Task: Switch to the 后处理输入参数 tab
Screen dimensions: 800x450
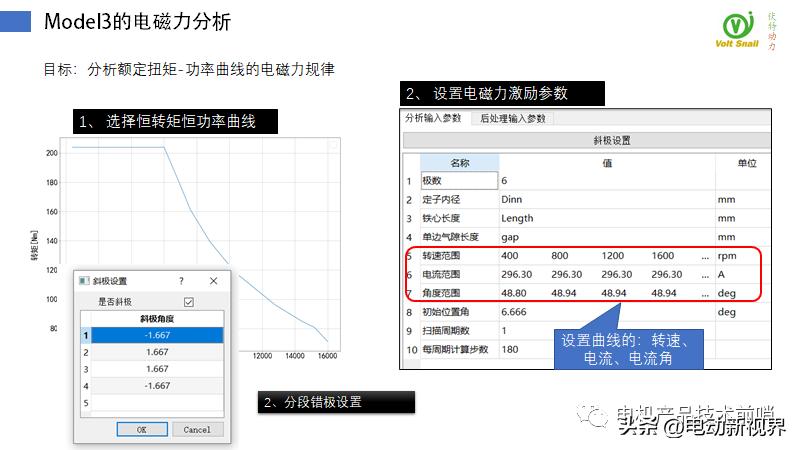Action: [x=513, y=119]
